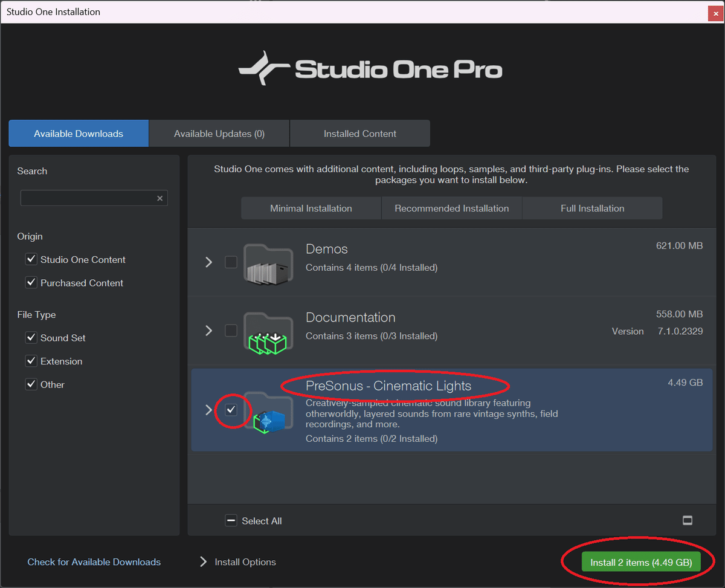The height and width of the screenshot is (588, 725).
Task: Choose Recommended Installation preset
Action: [452, 208]
